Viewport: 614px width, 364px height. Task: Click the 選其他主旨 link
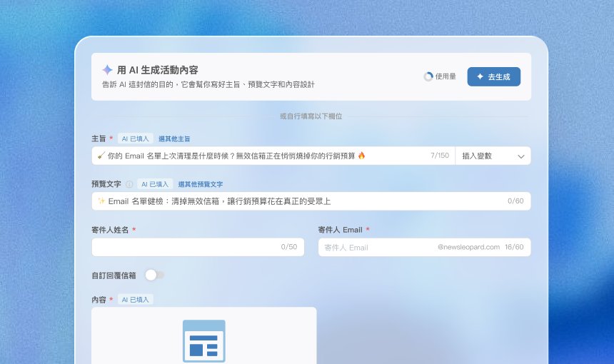pyautogui.click(x=174, y=138)
